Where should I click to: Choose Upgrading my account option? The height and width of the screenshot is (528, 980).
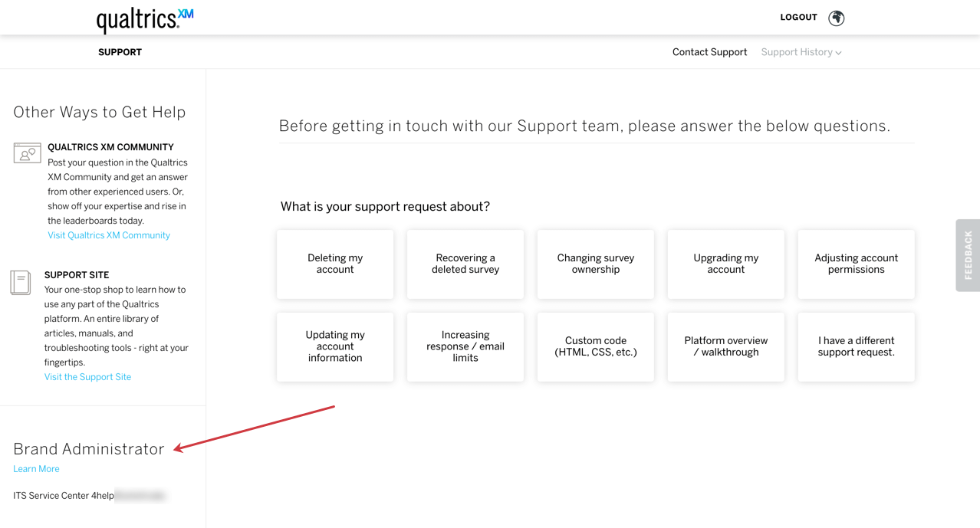point(726,264)
